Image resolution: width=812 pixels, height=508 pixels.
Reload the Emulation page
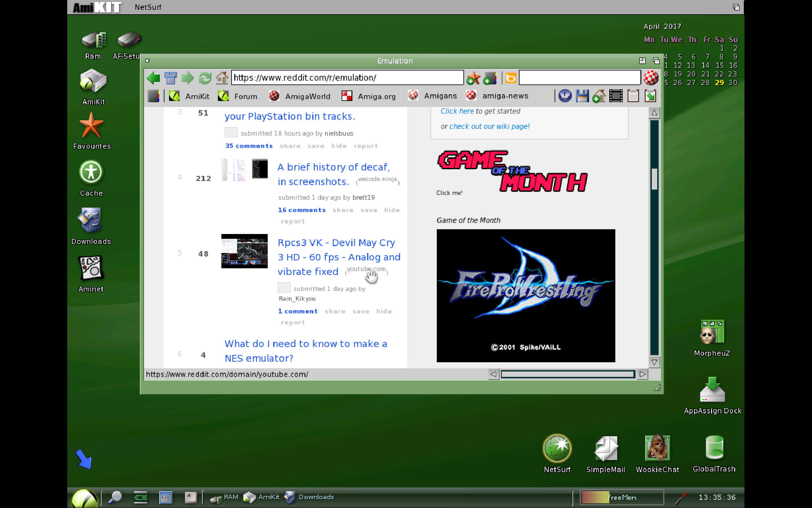205,78
